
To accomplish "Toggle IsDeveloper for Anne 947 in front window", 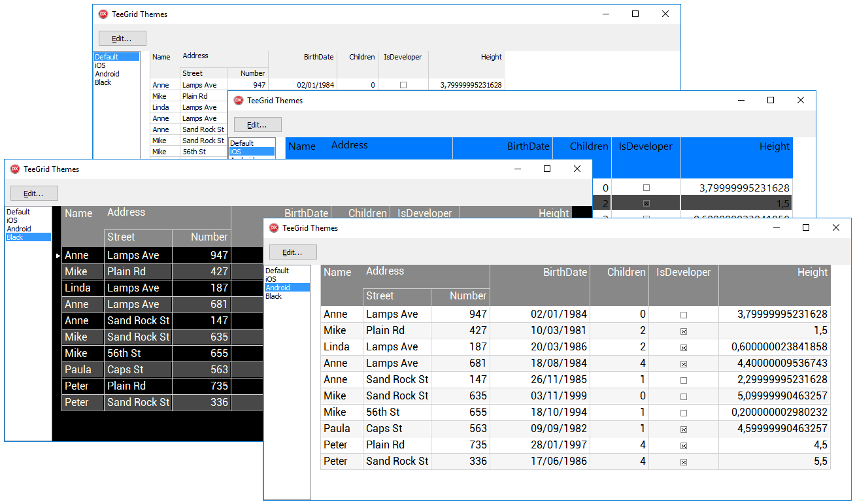I will click(684, 315).
